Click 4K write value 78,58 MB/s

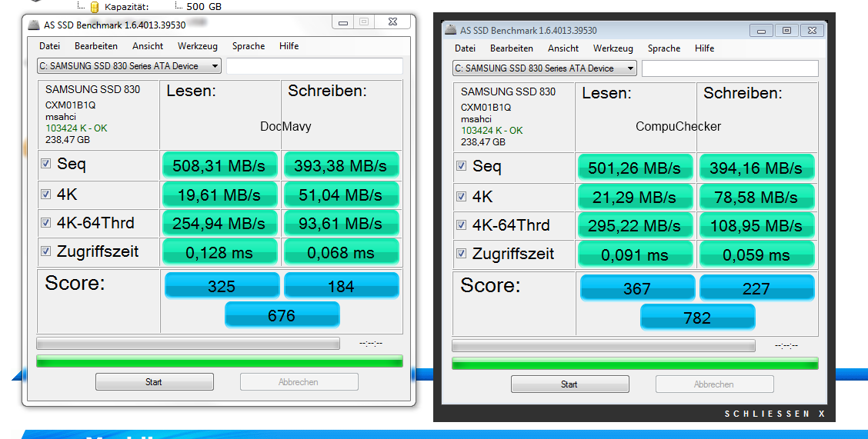tap(756, 196)
